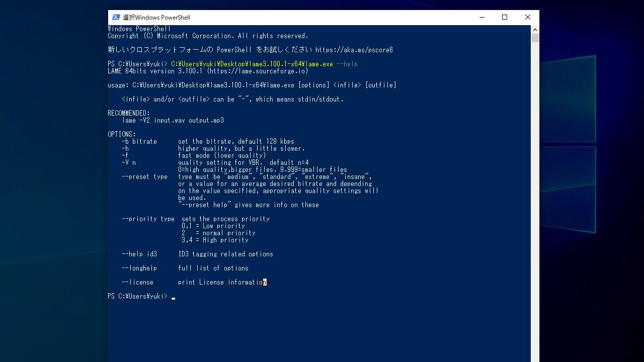Click the 'OPTIONS:' heading text
Screen dimensions: 644x362
point(122,134)
